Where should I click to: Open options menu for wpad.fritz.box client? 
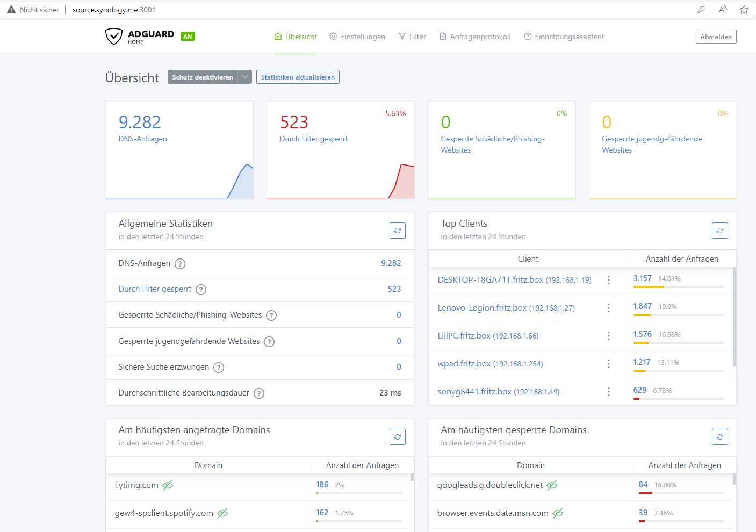pyautogui.click(x=608, y=364)
